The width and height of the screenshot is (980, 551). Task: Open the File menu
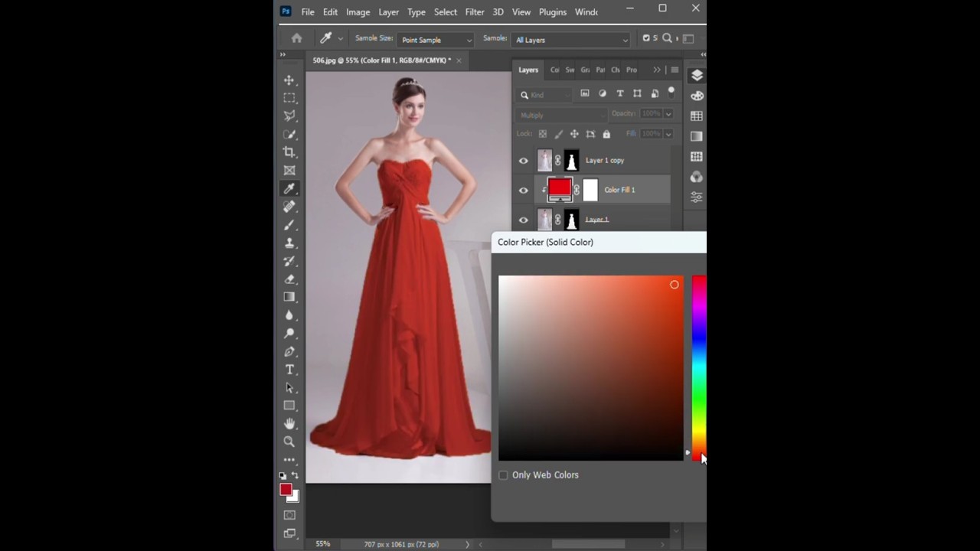308,12
